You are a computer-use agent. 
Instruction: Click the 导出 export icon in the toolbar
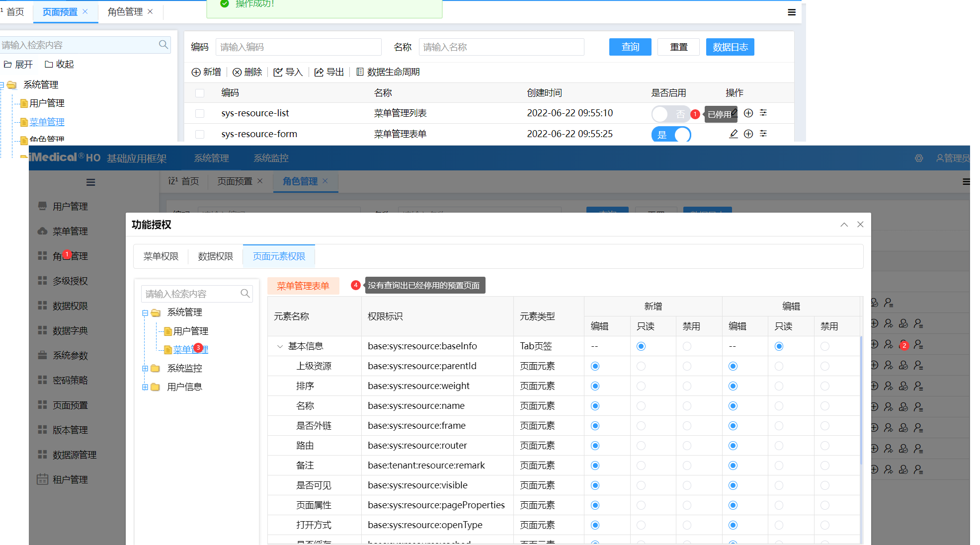[x=319, y=73]
